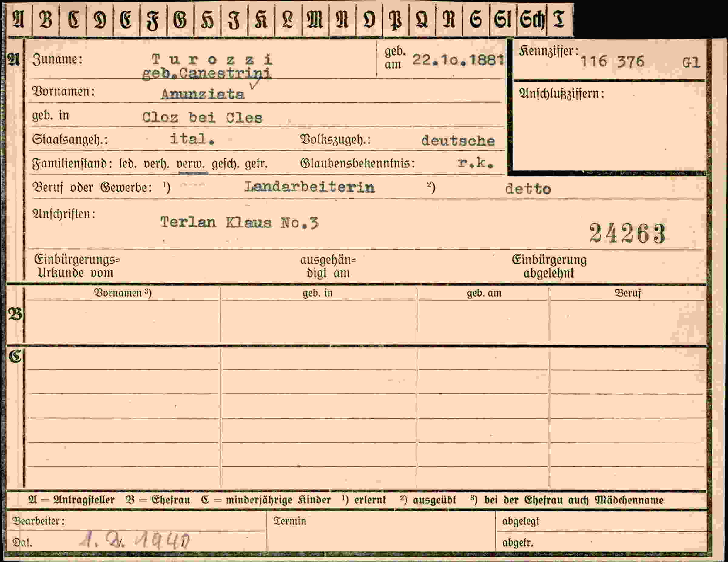Click the maiden name 'geb.Canestrini'
Screen dimensions: 728x562
(x=207, y=73)
